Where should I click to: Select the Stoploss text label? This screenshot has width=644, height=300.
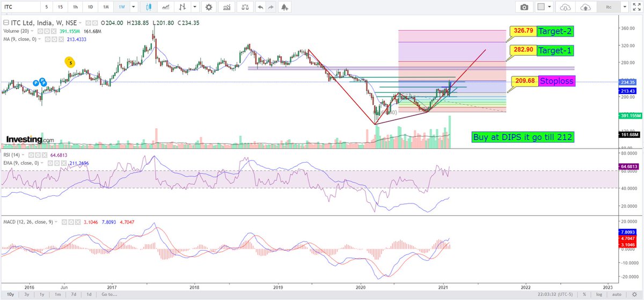pyautogui.click(x=556, y=82)
